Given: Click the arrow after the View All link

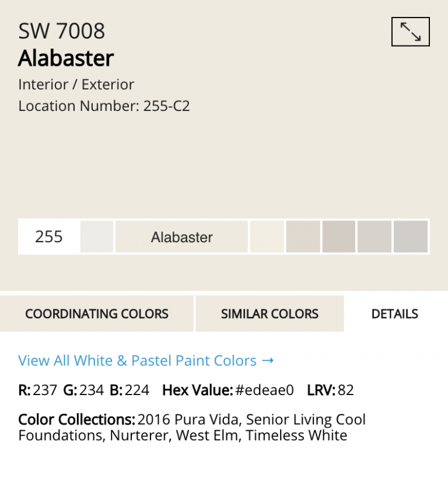Looking at the screenshot, I should (268, 361).
